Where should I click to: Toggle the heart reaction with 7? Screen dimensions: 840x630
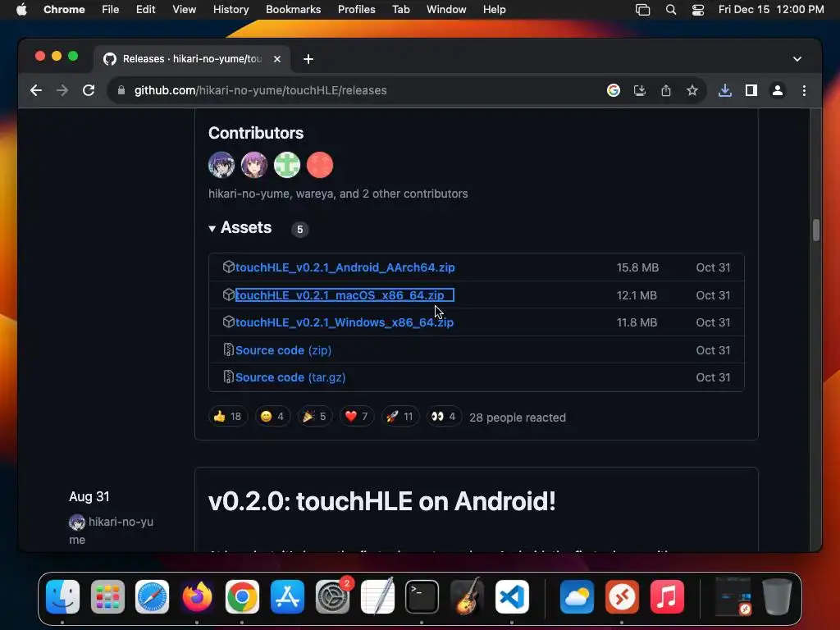[x=357, y=416]
